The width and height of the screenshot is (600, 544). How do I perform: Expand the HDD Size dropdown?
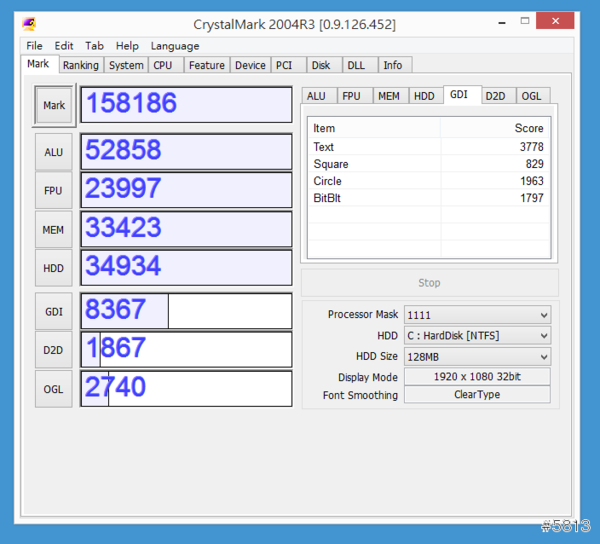point(476,357)
